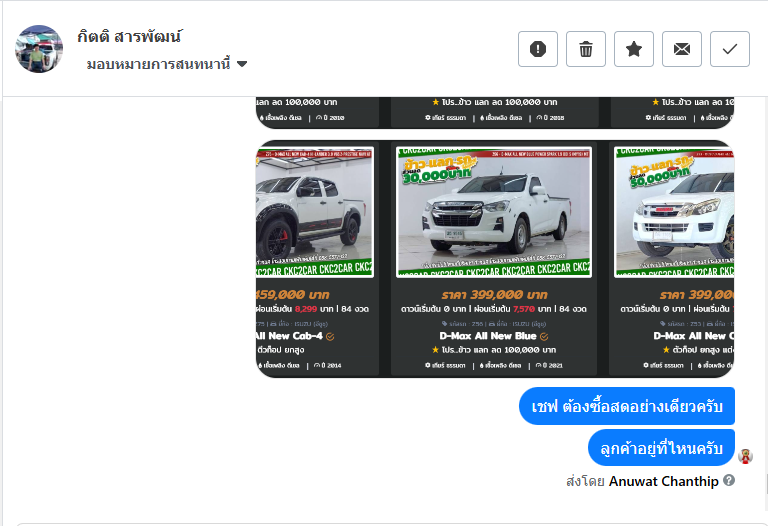
Task: Click help question mark beside Anuwat Chanthip
Action: point(729,480)
